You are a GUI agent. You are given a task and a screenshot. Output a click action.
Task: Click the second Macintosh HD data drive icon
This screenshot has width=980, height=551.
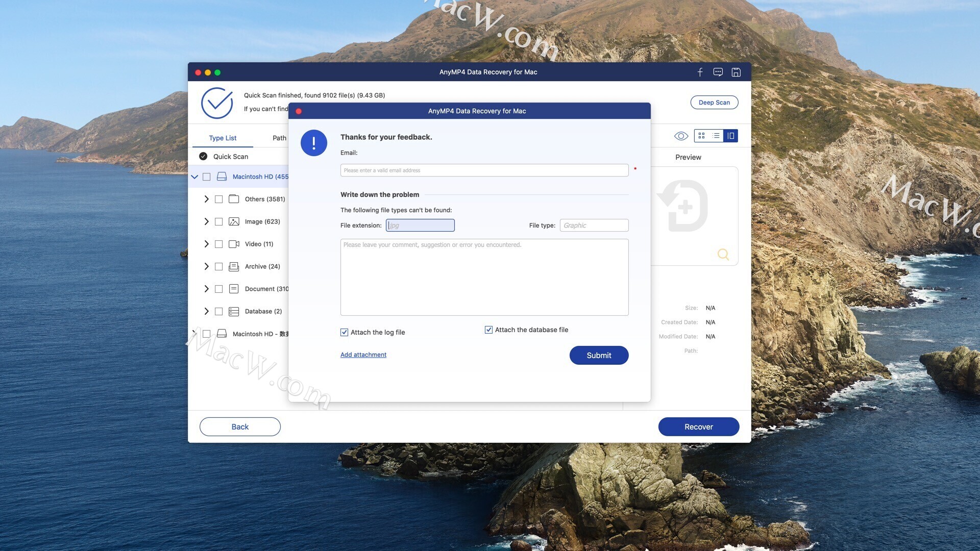coord(222,334)
